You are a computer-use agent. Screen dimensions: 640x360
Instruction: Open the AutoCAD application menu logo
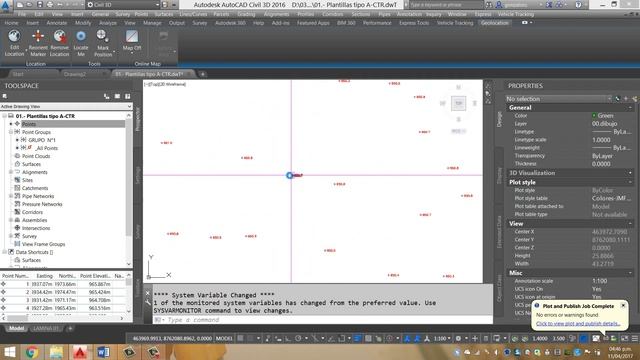point(6,6)
